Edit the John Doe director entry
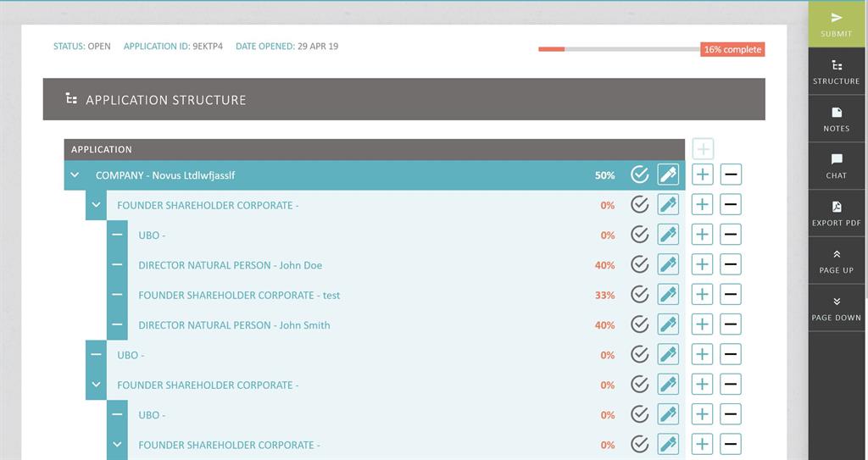 pos(668,265)
